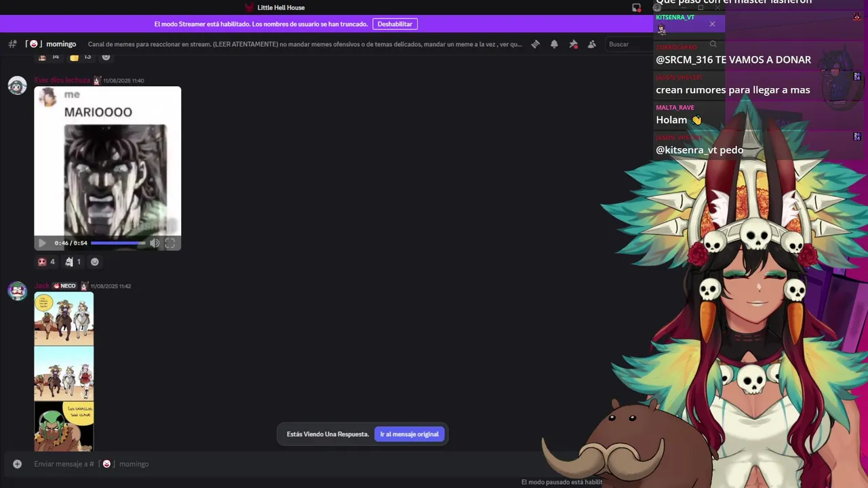The width and height of the screenshot is (868, 488).
Task: Click the MARIOOOO video thumbnail
Action: tap(108, 168)
